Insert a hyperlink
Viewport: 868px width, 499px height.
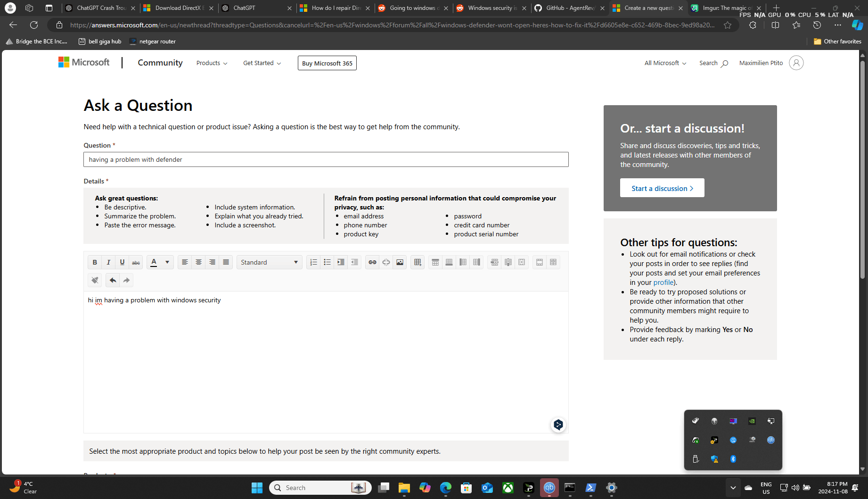pos(372,262)
